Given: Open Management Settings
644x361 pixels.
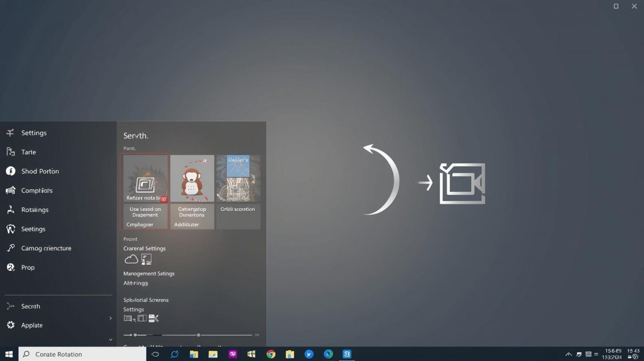Looking at the screenshot, I should [x=149, y=273].
